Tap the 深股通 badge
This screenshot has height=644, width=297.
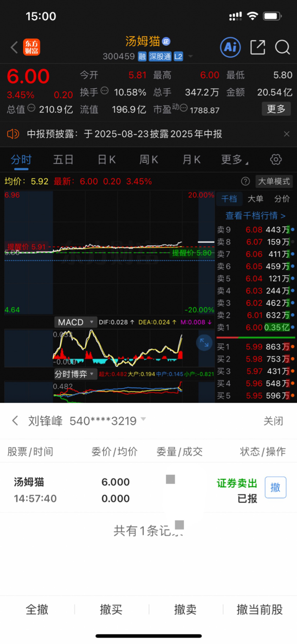pyautogui.click(x=160, y=57)
